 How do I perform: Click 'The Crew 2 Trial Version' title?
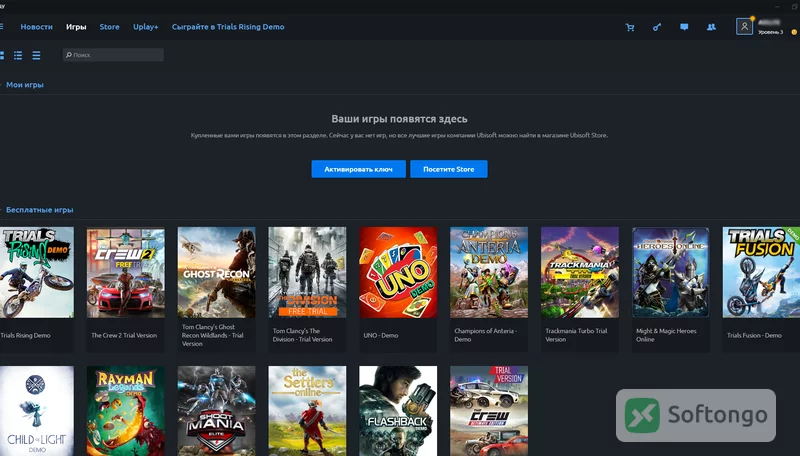click(x=124, y=335)
